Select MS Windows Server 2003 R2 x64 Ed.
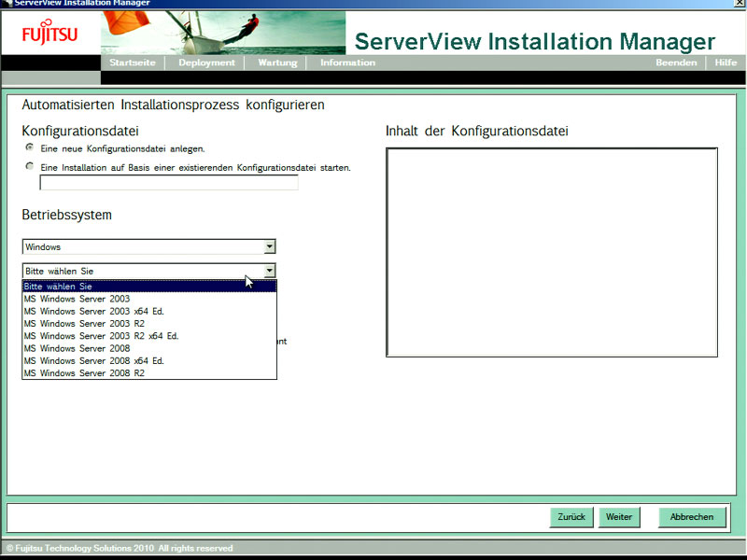This screenshot has width=747, height=560. click(149, 336)
